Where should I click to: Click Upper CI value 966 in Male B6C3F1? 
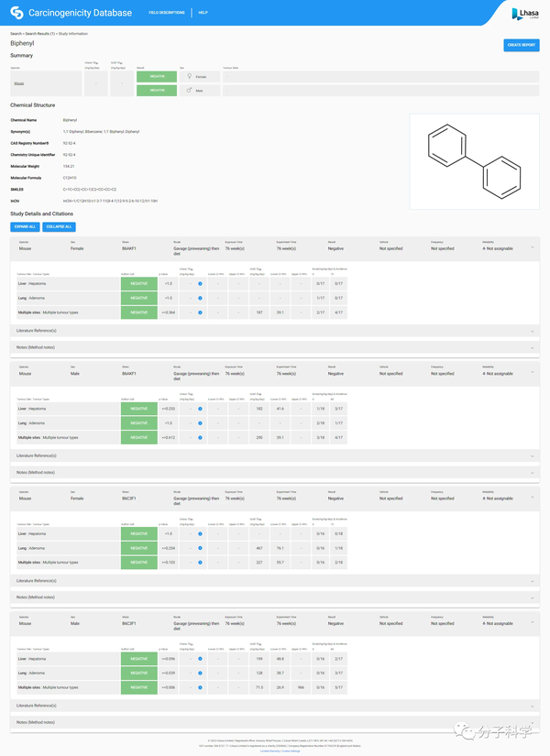(x=301, y=687)
